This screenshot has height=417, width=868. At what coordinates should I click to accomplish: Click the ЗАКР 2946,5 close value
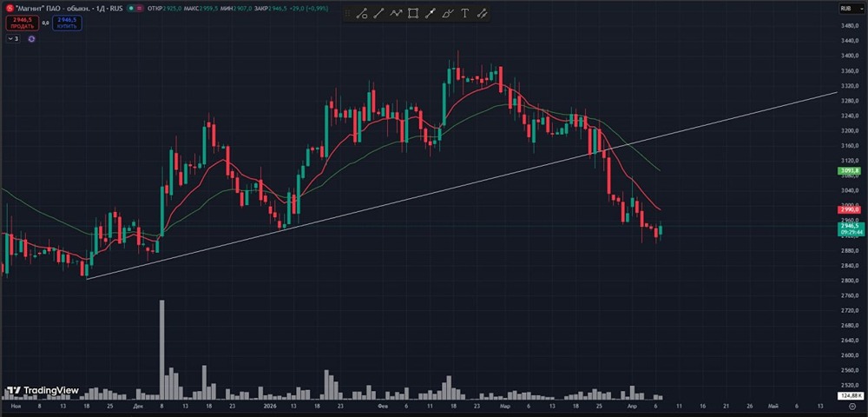tap(271, 9)
